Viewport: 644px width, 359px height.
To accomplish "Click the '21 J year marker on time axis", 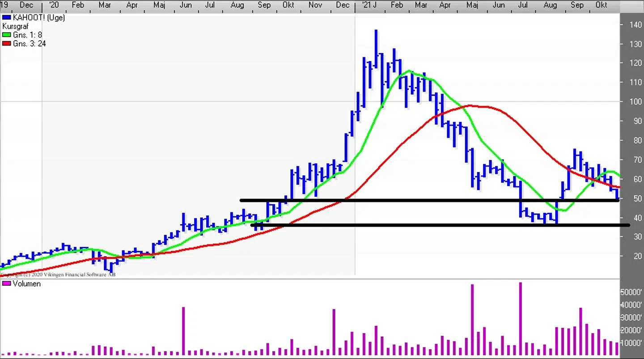I will 369,5.
